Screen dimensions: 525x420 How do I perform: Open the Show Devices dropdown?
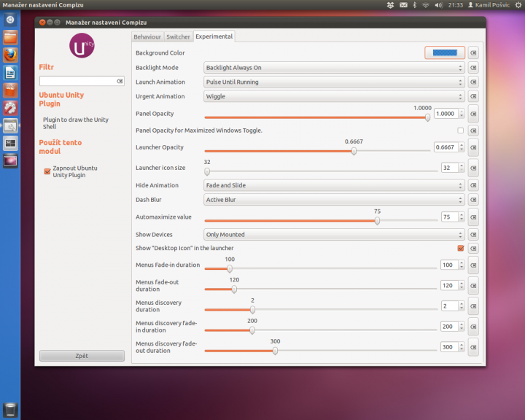click(x=334, y=235)
